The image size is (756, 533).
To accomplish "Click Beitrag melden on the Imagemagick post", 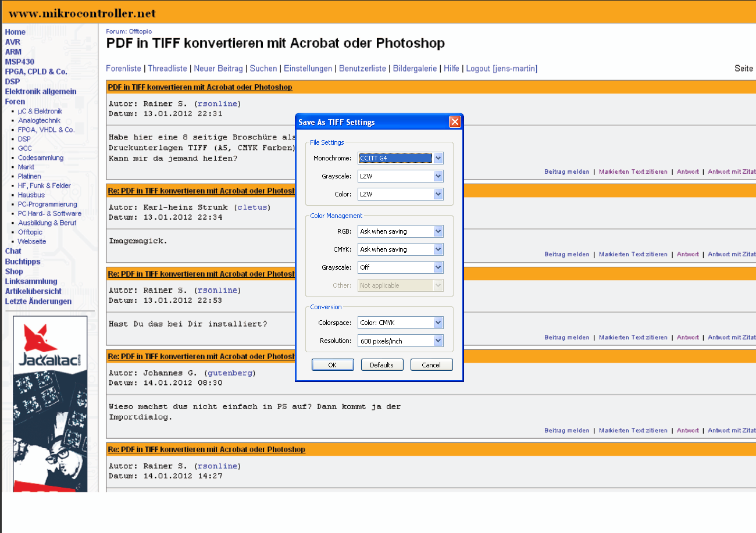I will (566, 254).
